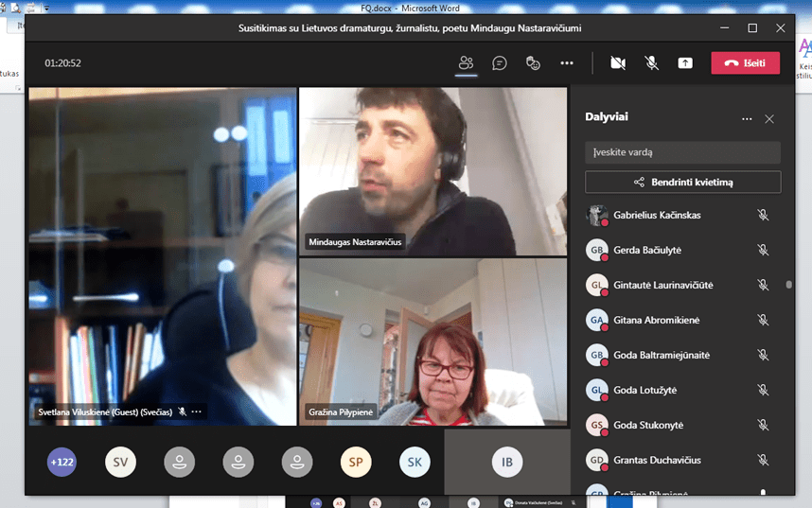Click Gintautė Laurinavičiūtė GL avatar
Viewport: 812px width, 508px height.
click(596, 285)
